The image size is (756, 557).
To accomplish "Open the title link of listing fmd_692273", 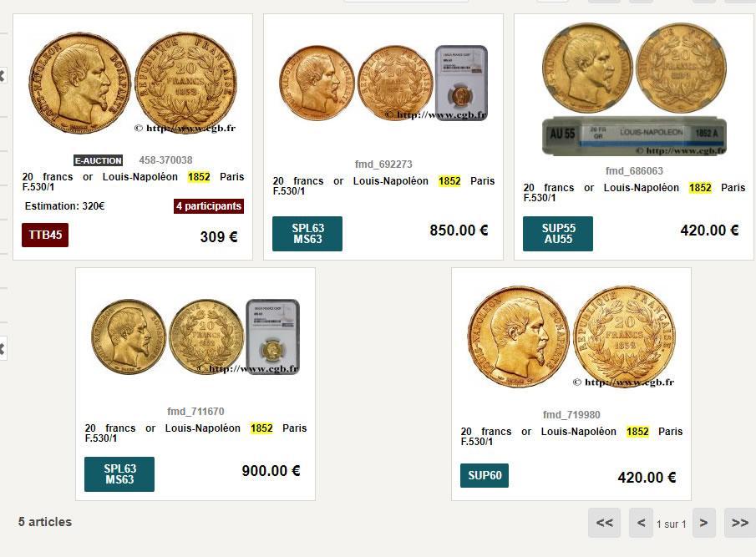I will [x=383, y=185].
